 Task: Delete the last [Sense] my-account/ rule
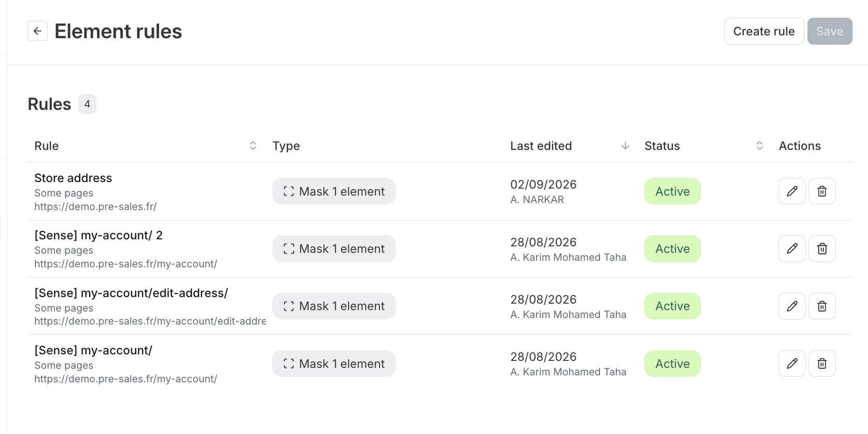822,363
